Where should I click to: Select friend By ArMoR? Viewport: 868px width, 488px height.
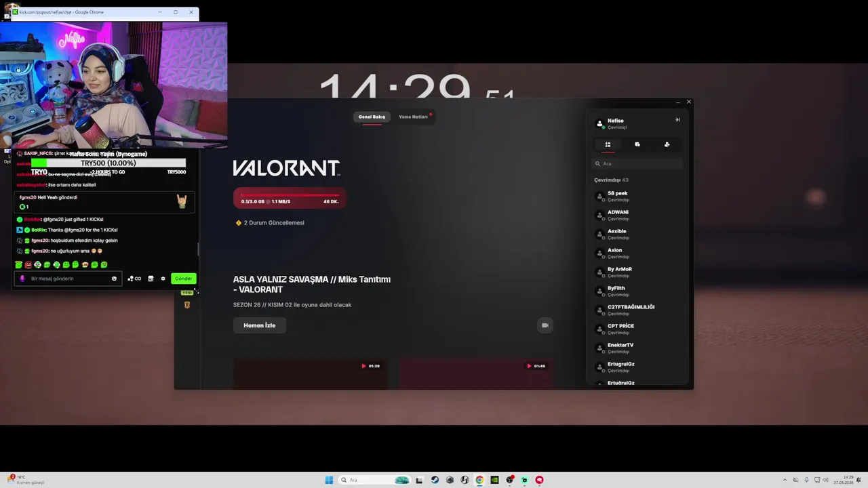pos(637,272)
